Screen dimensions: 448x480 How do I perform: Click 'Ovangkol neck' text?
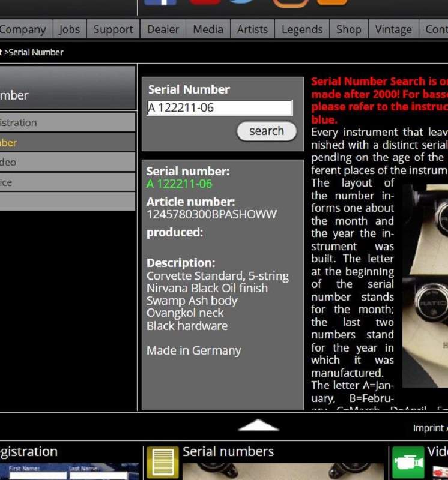click(x=185, y=313)
